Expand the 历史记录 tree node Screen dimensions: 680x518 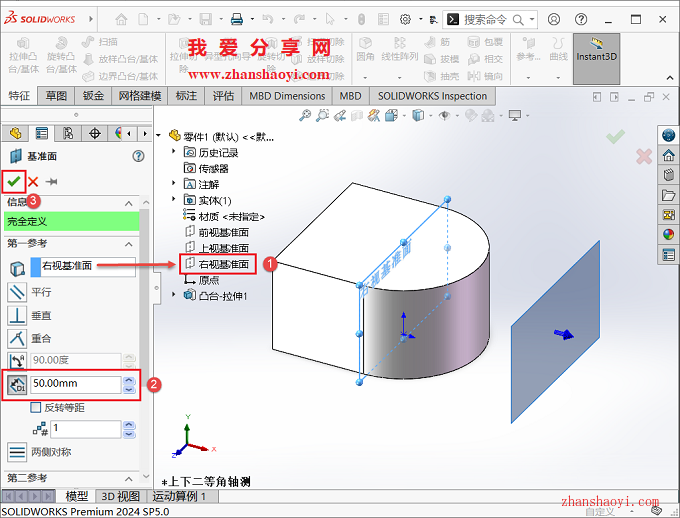tap(174, 152)
